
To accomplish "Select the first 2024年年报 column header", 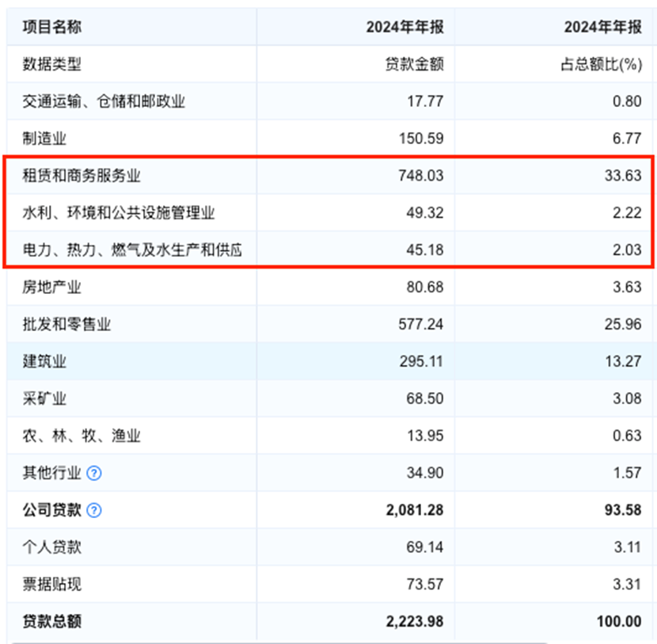I will [x=401, y=26].
